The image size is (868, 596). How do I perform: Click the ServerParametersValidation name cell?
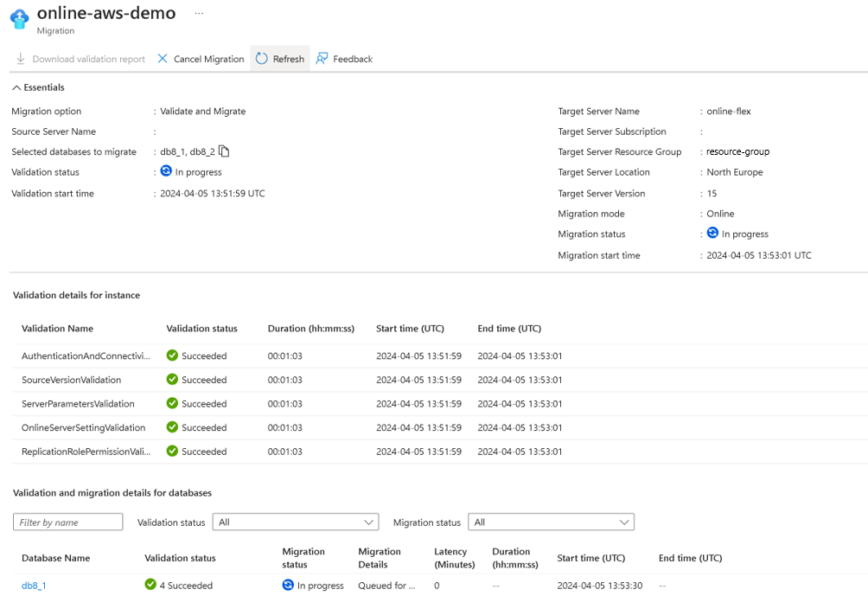pos(78,404)
